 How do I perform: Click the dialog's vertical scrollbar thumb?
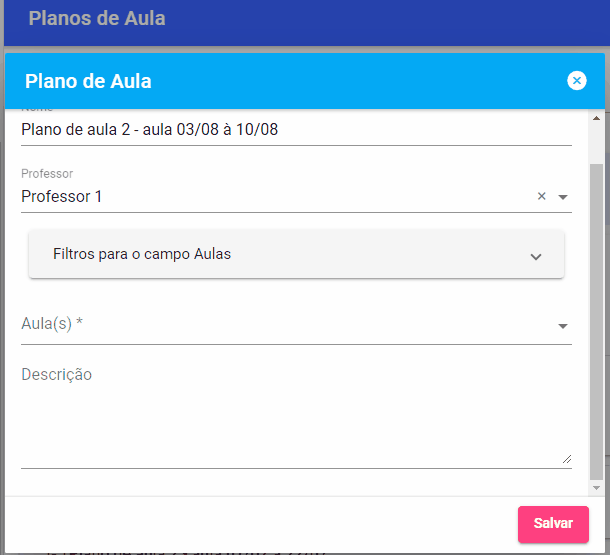[x=596, y=322]
